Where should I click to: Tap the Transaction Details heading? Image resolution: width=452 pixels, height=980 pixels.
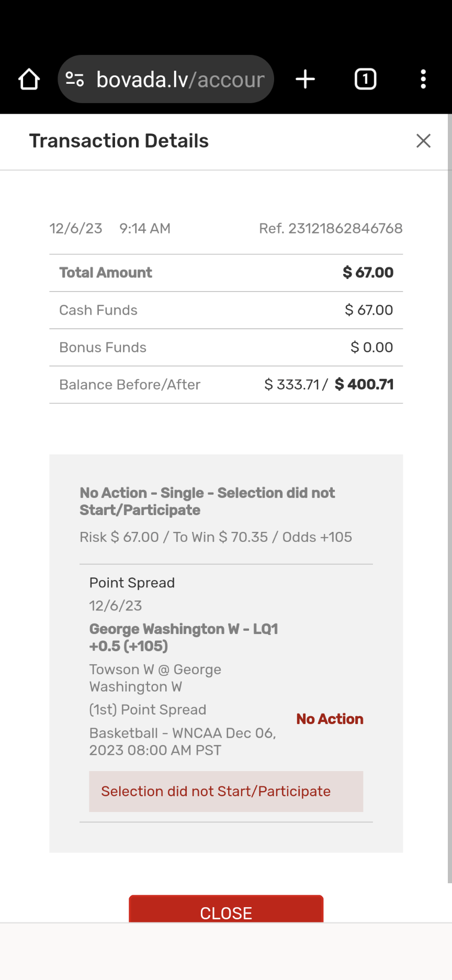119,141
